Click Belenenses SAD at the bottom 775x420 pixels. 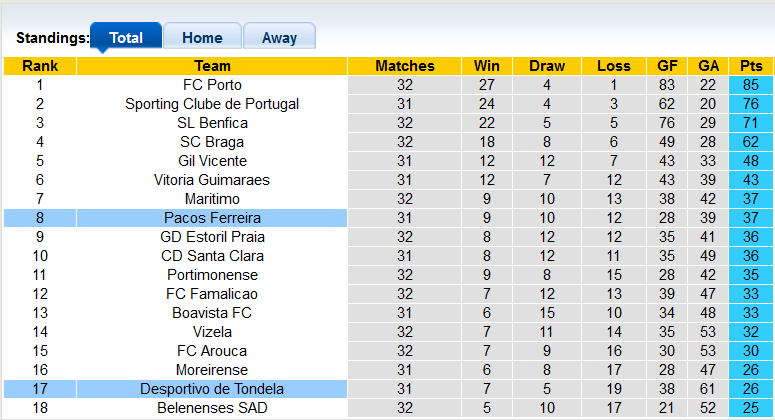[212, 408]
